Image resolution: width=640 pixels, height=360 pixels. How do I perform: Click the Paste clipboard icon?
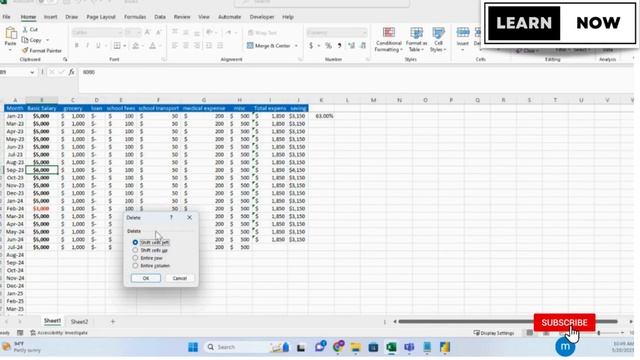pyautogui.click(x=11, y=33)
